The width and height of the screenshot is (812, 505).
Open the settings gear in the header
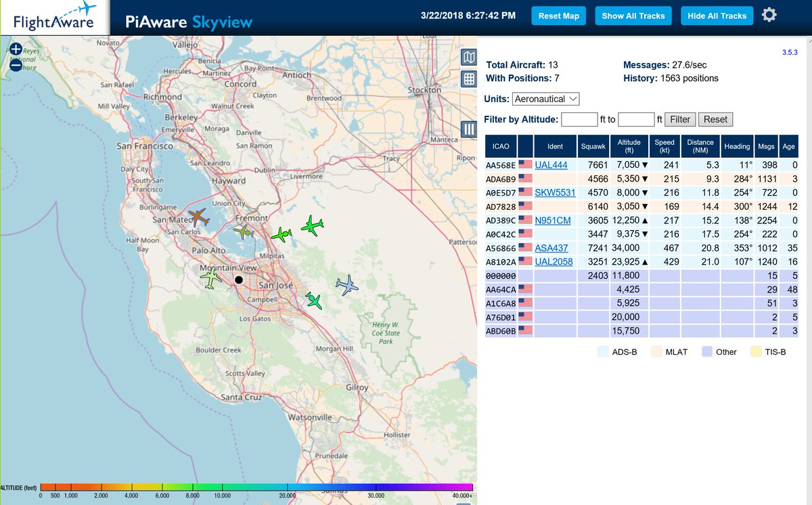click(769, 14)
